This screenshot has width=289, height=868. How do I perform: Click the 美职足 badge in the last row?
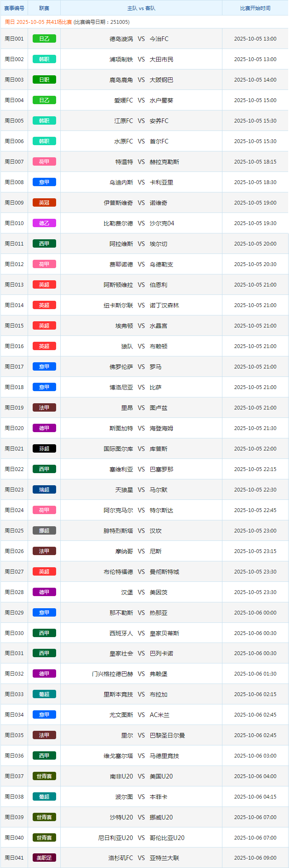pyautogui.click(x=44, y=858)
